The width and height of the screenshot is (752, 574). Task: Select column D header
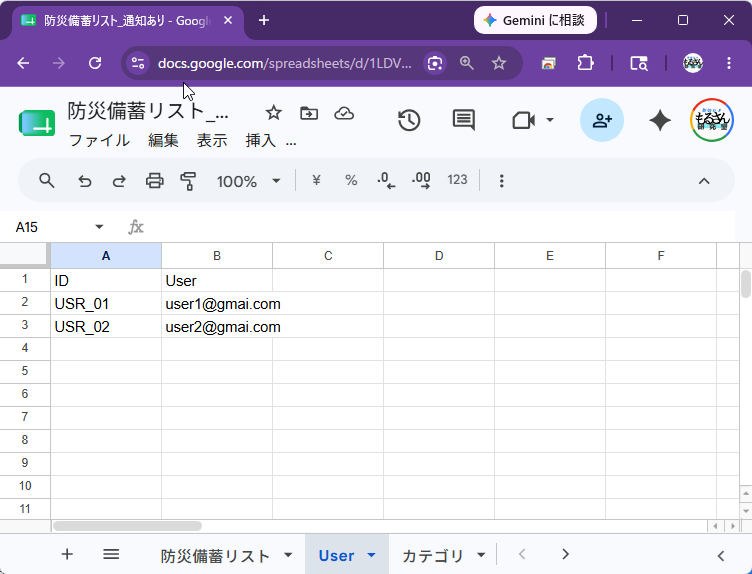[439, 256]
